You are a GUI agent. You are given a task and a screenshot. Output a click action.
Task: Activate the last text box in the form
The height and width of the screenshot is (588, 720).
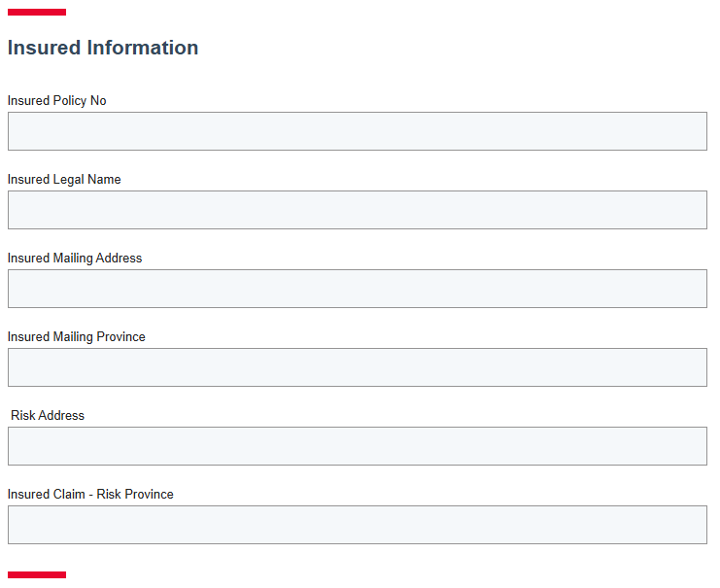pyautogui.click(x=357, y=525)
